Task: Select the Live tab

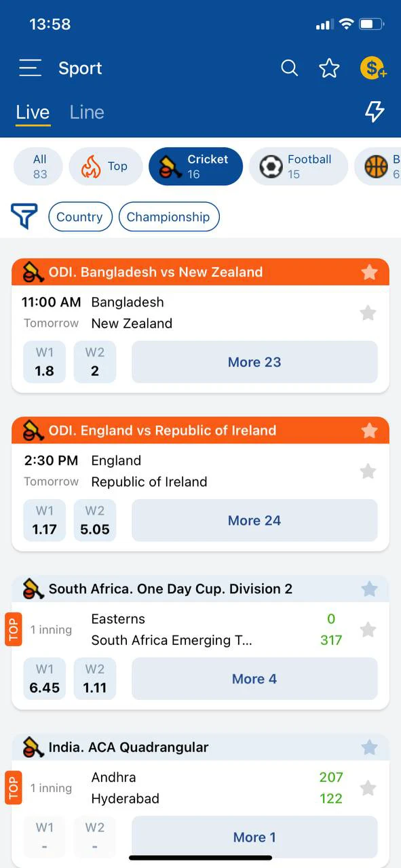Action: click(x=33, y=112)
